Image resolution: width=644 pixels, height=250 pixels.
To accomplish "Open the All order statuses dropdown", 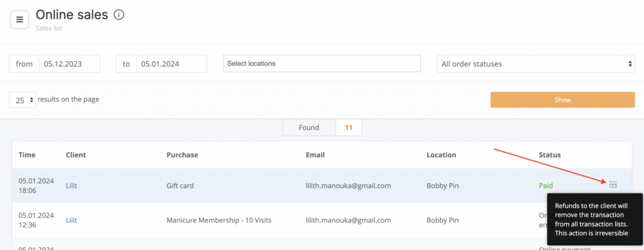I will (x=536, y=64).
